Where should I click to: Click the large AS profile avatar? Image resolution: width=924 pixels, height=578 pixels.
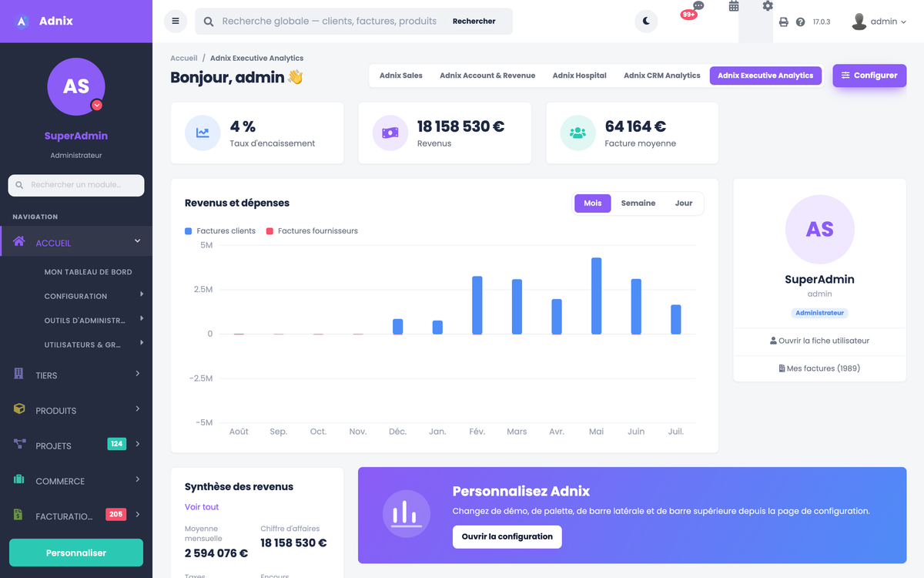(819, 230)
